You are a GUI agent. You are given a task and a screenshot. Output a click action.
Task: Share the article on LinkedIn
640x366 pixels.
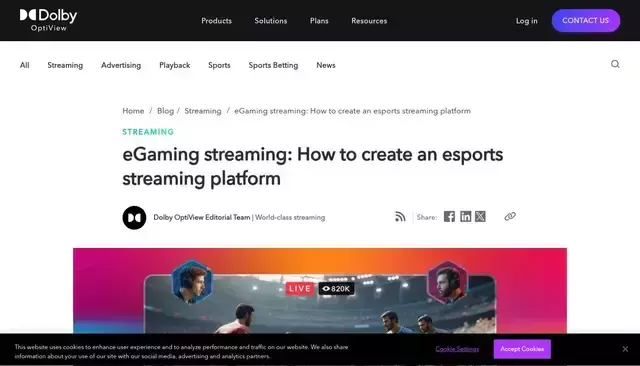pyautogui.click(x=465, y=217)
